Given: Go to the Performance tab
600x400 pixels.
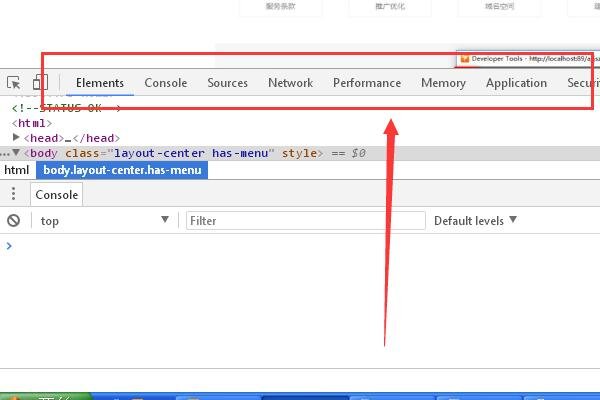Looking at the screenshot, I should (x=367, y=83).
